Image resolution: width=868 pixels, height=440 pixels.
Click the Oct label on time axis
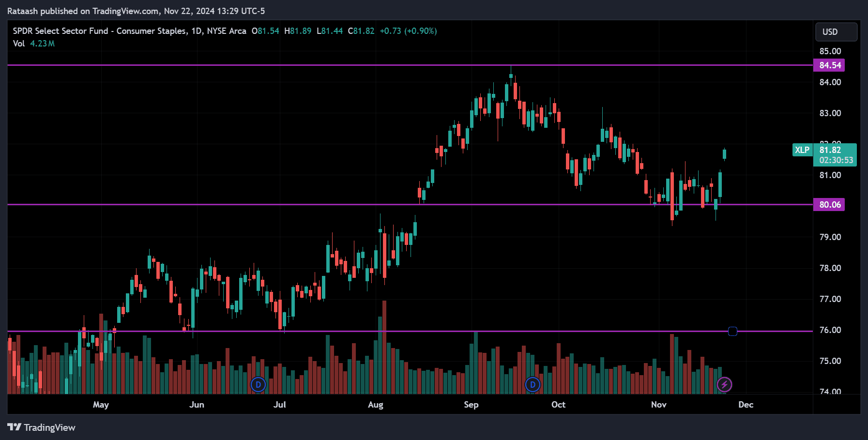point(558,405)
